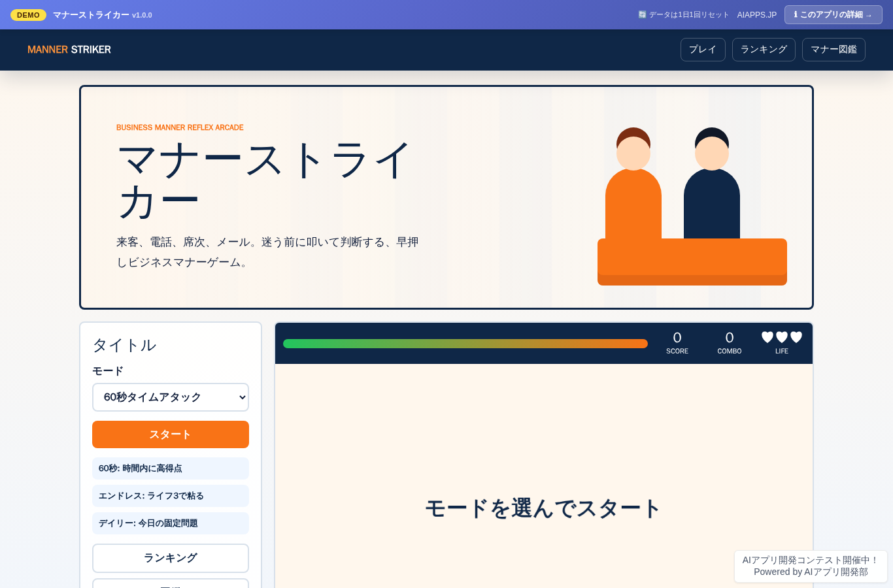Click the ランキング button in title panel
This screenshot has width=893, height=588.
(x=171, y=558)
